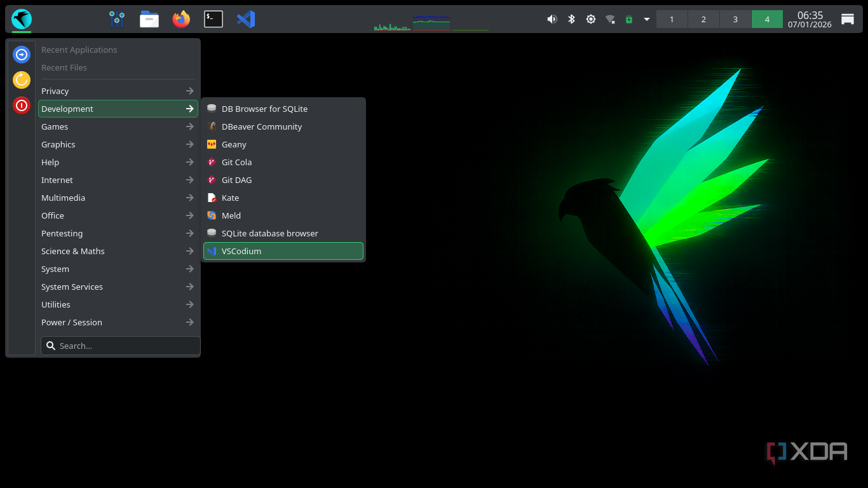The width and height of the screenshot is (868, 488).
Task: Expand the hidden system tray icons arrow
Action: coord(647,19)
